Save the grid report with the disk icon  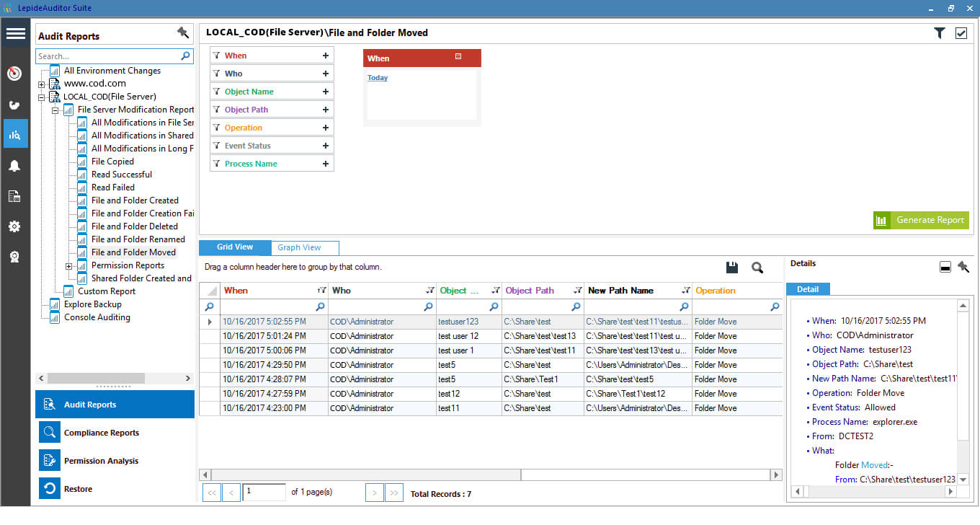point(732,268)
